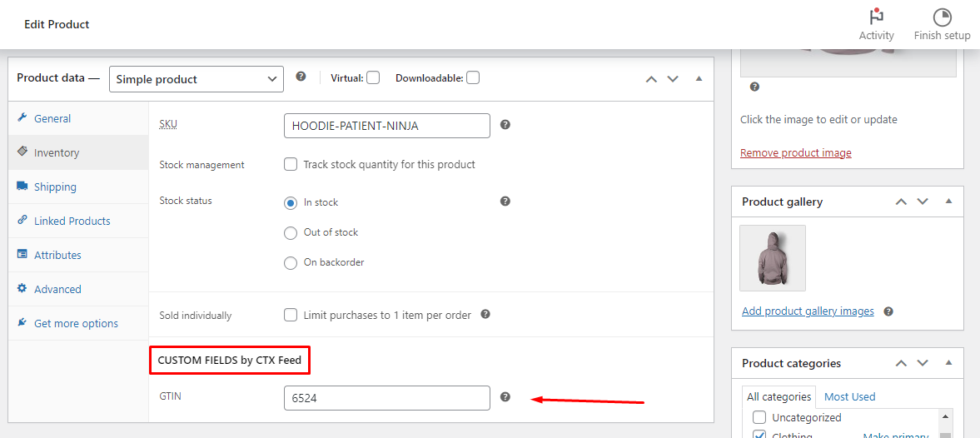This screenshot has height=438, width=980.
Task: Click help icon beside Stock status
Action: click(505, 202)
